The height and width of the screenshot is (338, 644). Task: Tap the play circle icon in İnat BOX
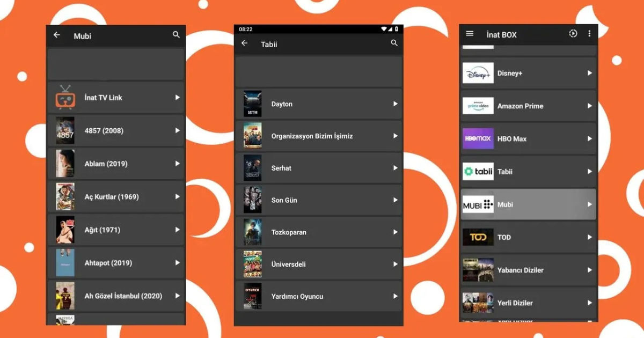click(573, 34)
